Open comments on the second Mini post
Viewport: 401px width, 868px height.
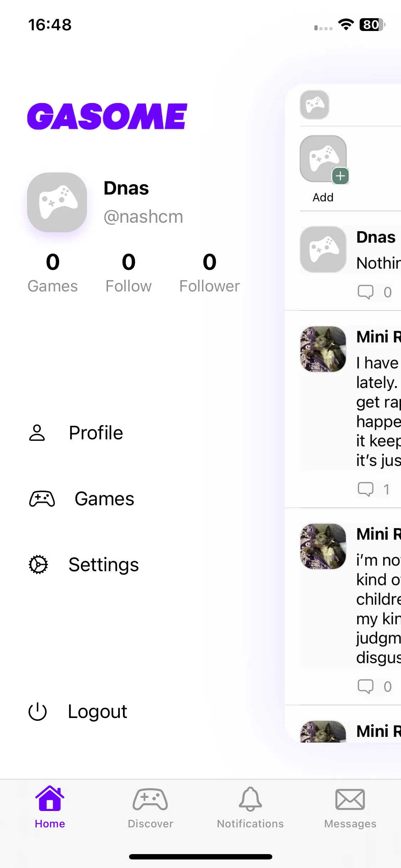tap(365, 686)
